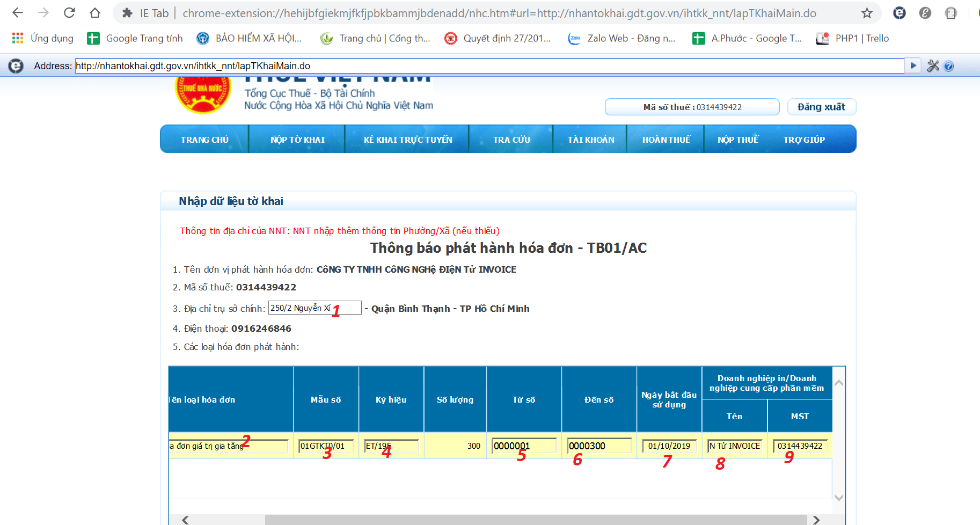Open Zalo Web bookmark
Image resolution: width=980 pixels, height=525 pixels.
pos(622,38)
